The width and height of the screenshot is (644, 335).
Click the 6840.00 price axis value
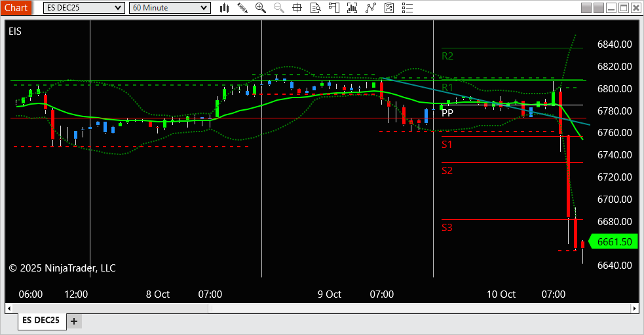[615, 44]
